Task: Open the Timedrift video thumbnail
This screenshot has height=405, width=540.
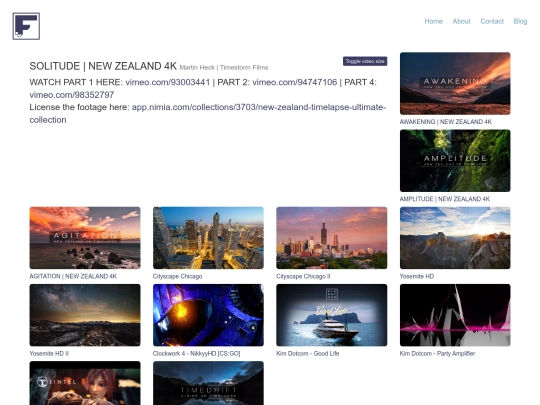Action: click(x=208, y=383)
